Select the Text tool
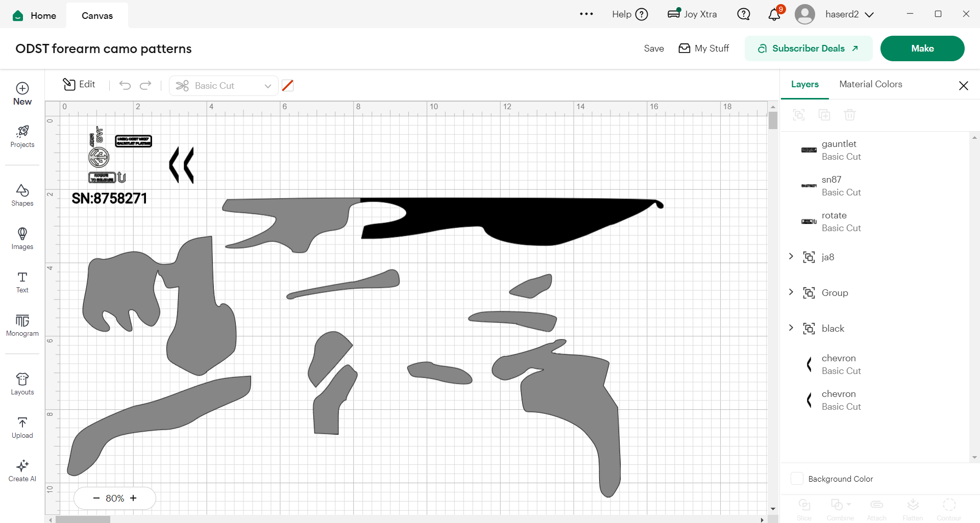Viewport: 980px width, 523px height. click(x=22, y=282)
